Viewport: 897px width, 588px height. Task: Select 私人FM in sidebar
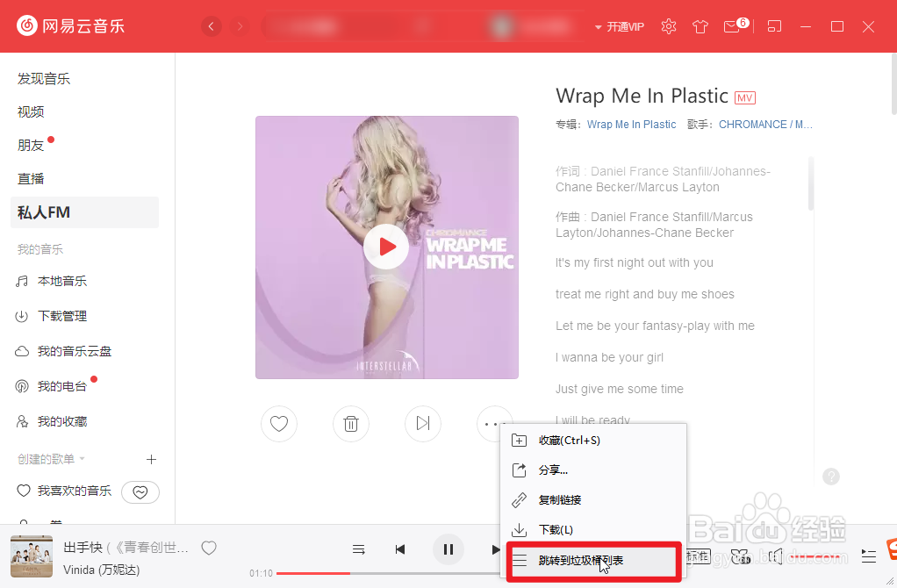pos(84,212)
